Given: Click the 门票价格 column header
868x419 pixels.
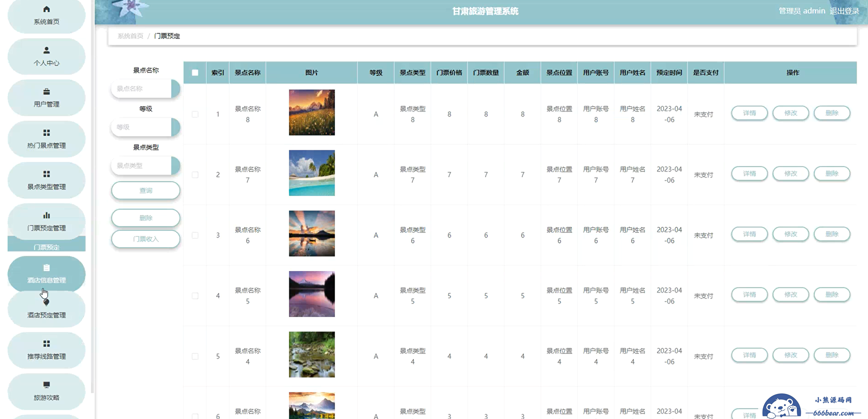Looking at the screenshot, I should click(449, 72).
